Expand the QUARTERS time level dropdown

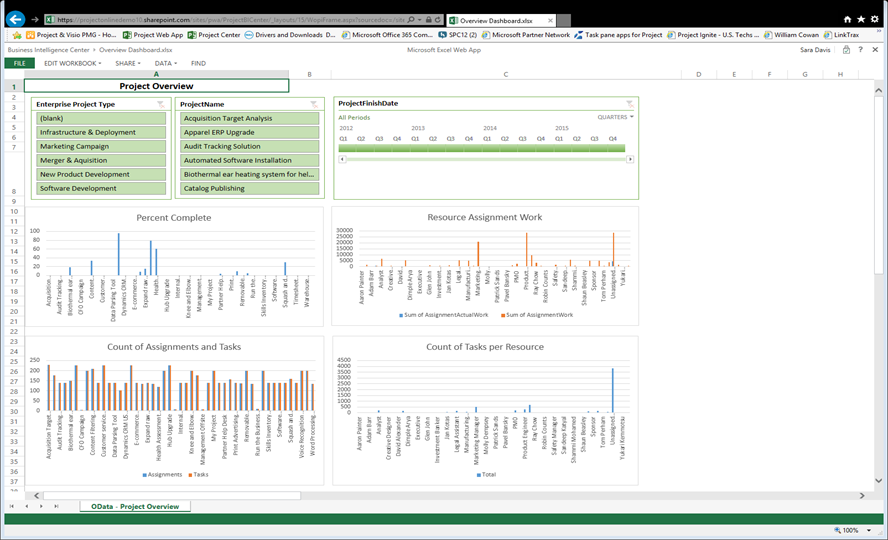pos(615,117)
